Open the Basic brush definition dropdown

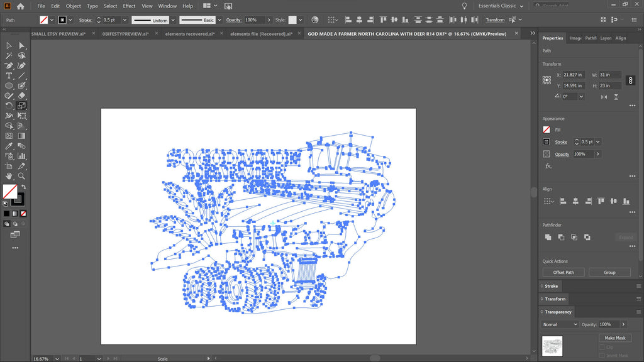pos(219,19)
